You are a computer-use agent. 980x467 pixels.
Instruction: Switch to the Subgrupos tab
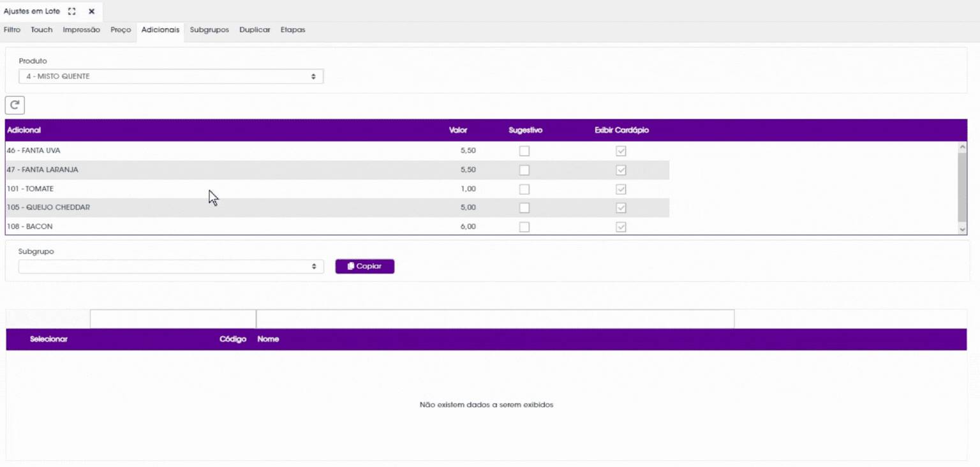pos(209,30)
